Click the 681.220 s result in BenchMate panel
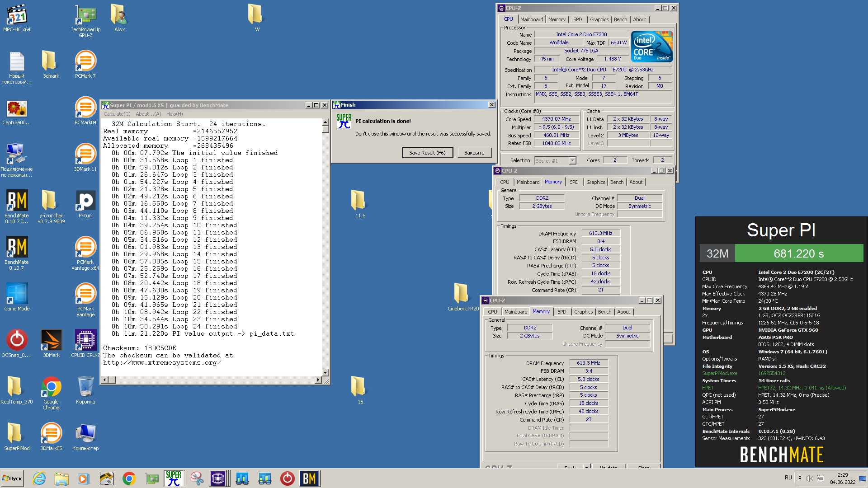 coord(799,253)
